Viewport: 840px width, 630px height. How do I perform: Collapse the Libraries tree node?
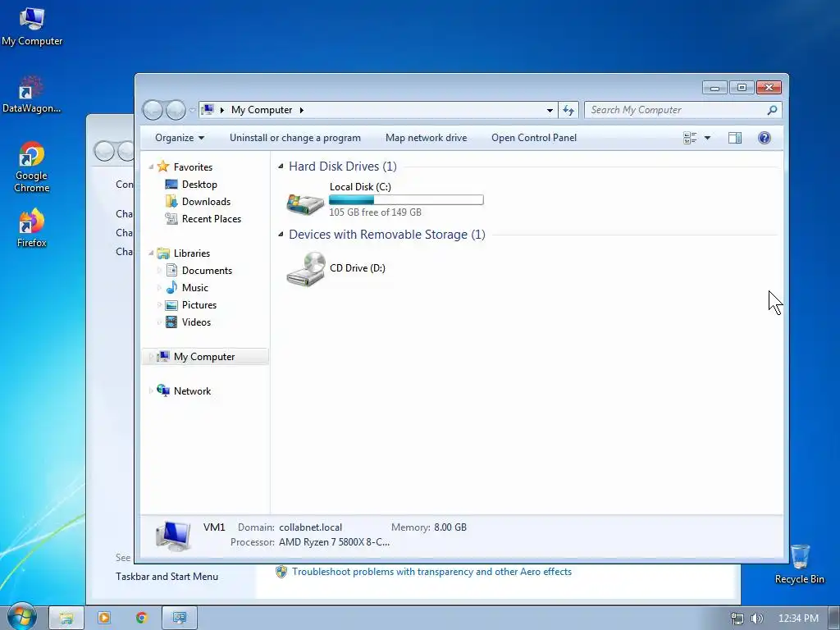[x=151, y=253]
